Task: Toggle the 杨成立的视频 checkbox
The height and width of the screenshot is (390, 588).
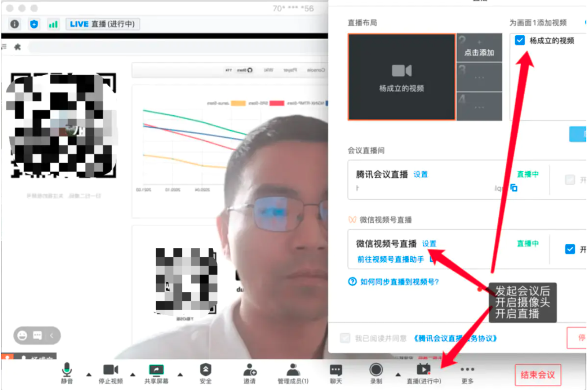Action: [x=520, y=40]
